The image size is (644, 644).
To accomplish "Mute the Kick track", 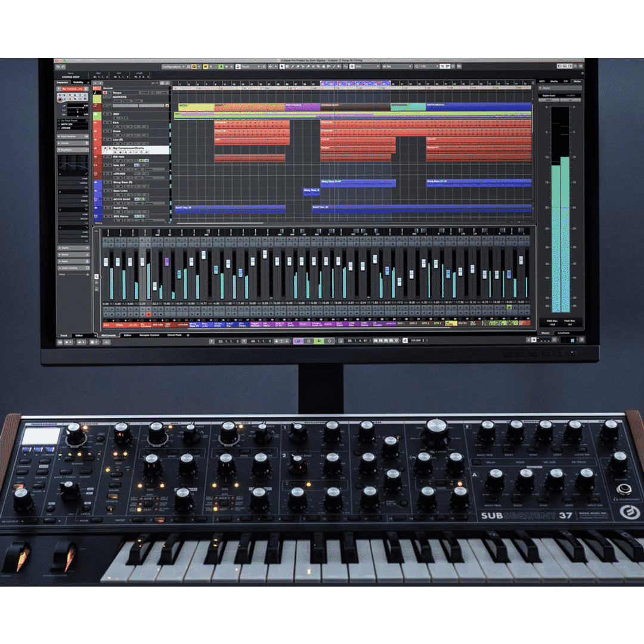I will click(x=105, y=122).
